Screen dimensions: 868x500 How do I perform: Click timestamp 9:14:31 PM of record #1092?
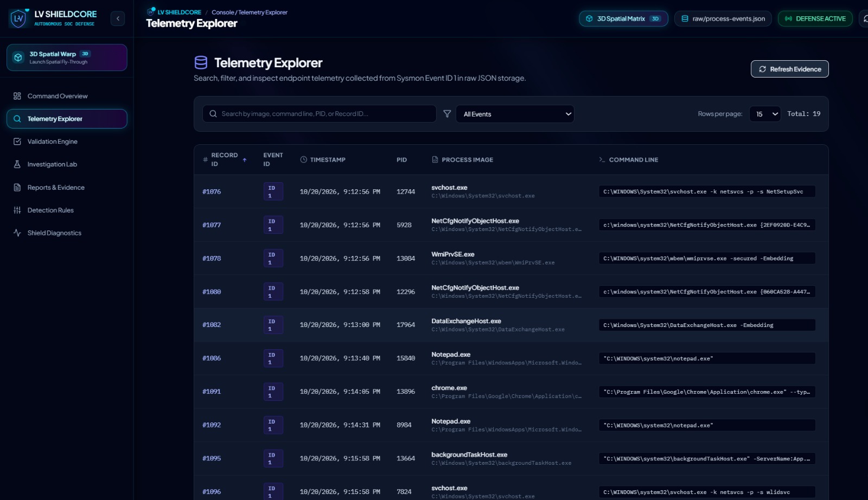(x=340, y=425)
